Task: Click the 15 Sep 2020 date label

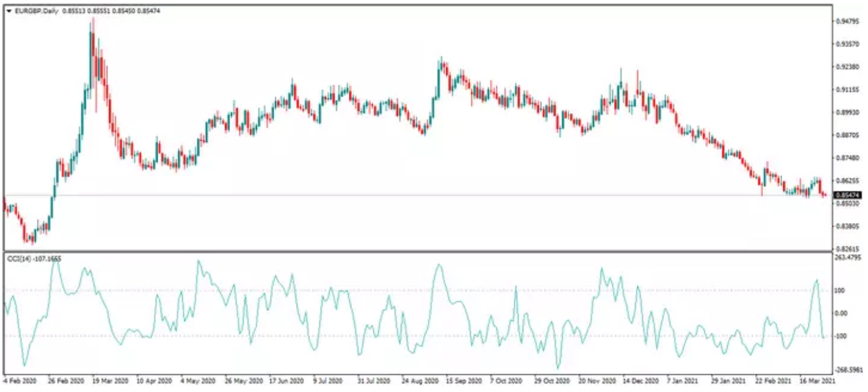Action: click(x=462, y=380)
